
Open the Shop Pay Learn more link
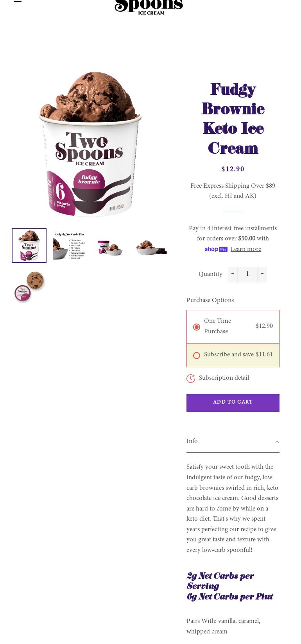(x=246, y=249)
